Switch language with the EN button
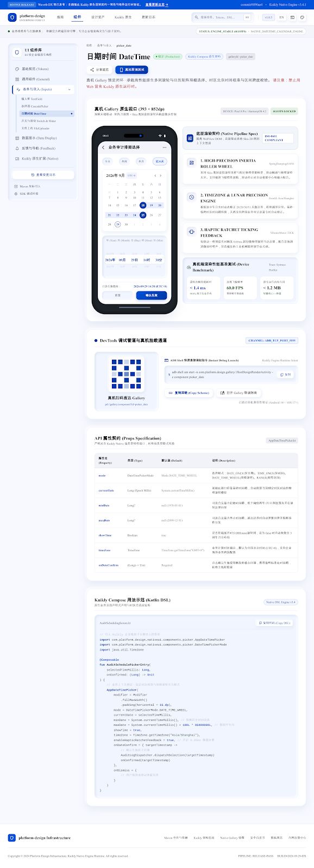Screen dimensions: 314x868 (x=281, y=17)
